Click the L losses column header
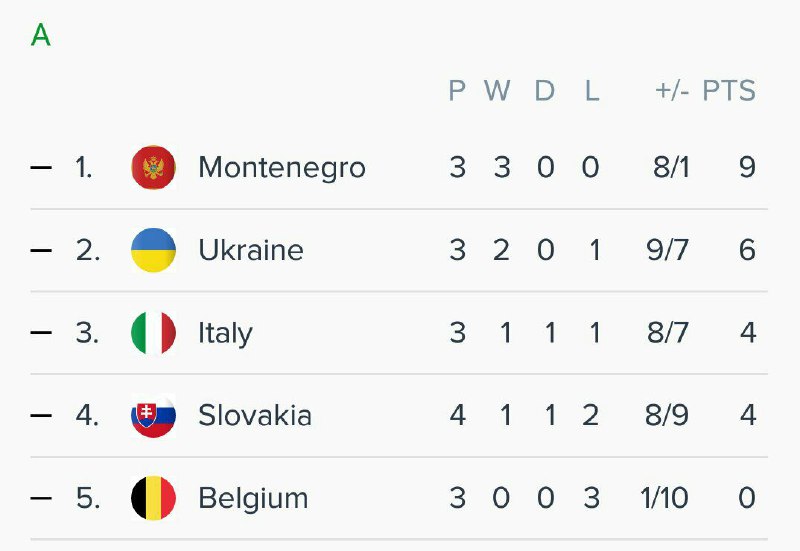 592,91
